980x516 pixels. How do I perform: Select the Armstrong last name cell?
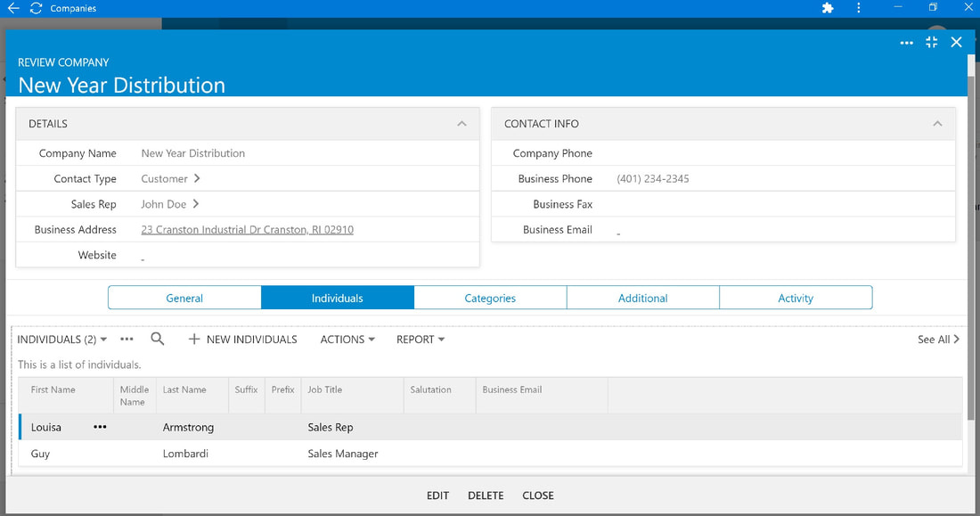188,427
